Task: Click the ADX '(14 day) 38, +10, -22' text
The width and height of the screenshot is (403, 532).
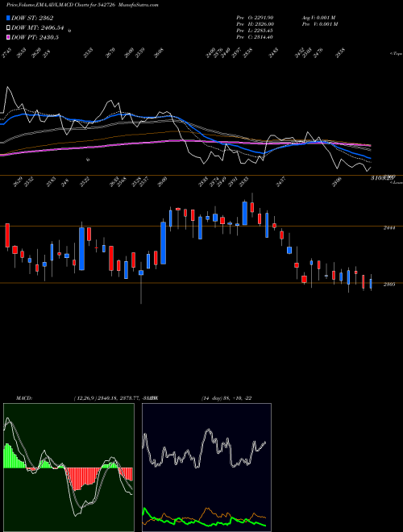Action: 226,398
